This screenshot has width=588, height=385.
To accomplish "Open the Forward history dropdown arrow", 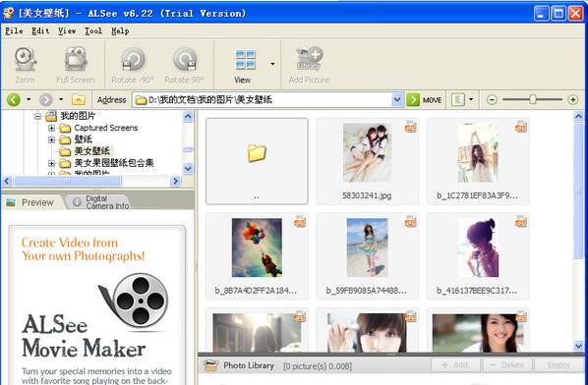I will tap(61, 99).
